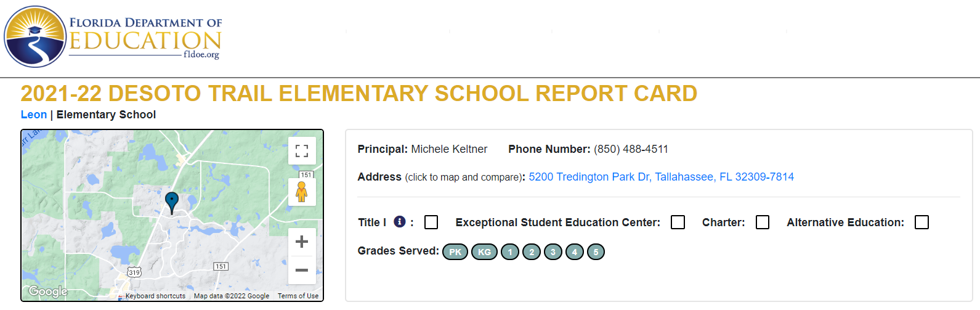This screenshot has width=980, height=310.
Task: Zoom in on the map
Action: (302, 242)
